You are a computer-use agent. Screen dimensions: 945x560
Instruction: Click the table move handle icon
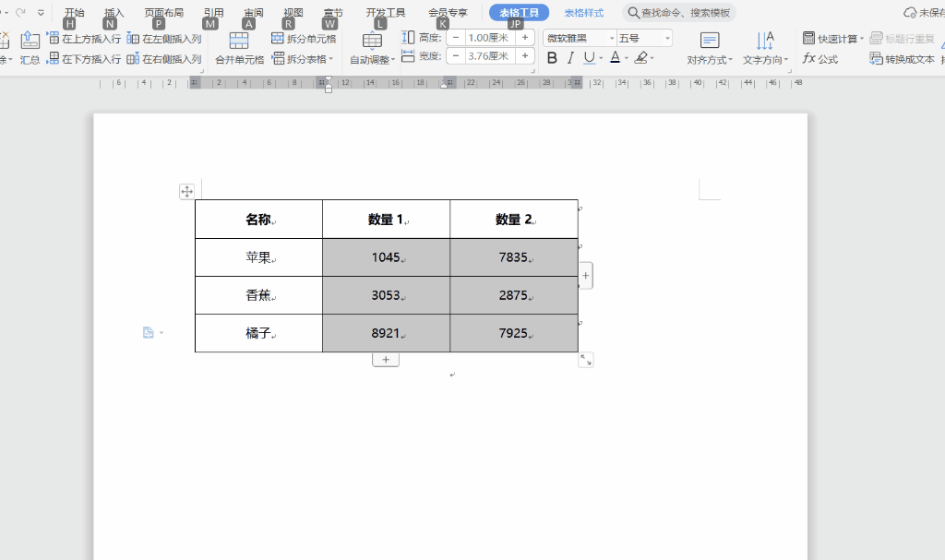[x=186, y=191]
